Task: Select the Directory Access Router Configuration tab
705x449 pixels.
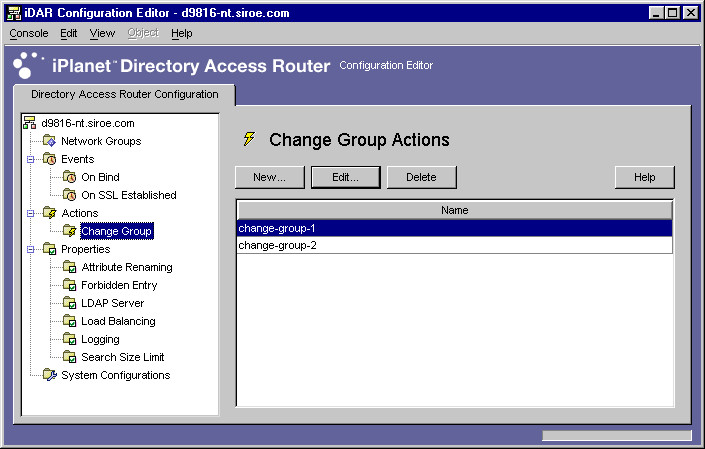Action: [x=125, y=94]
